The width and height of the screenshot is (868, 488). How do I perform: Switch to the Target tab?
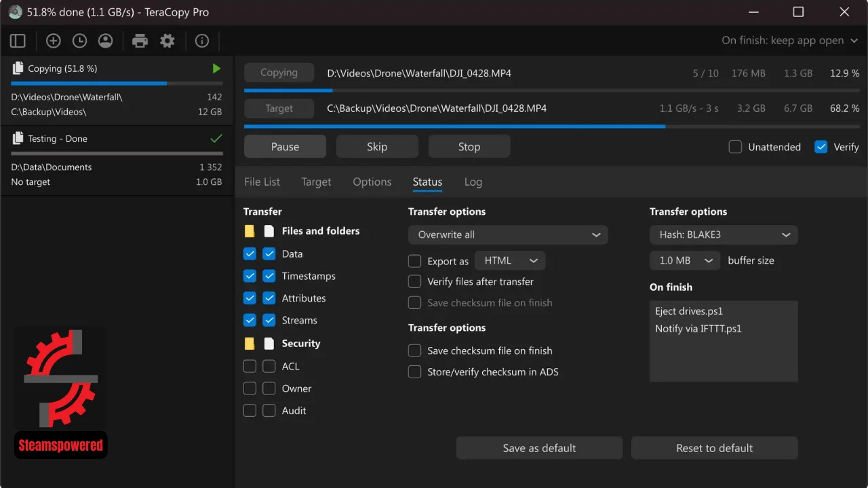(316, 182)
